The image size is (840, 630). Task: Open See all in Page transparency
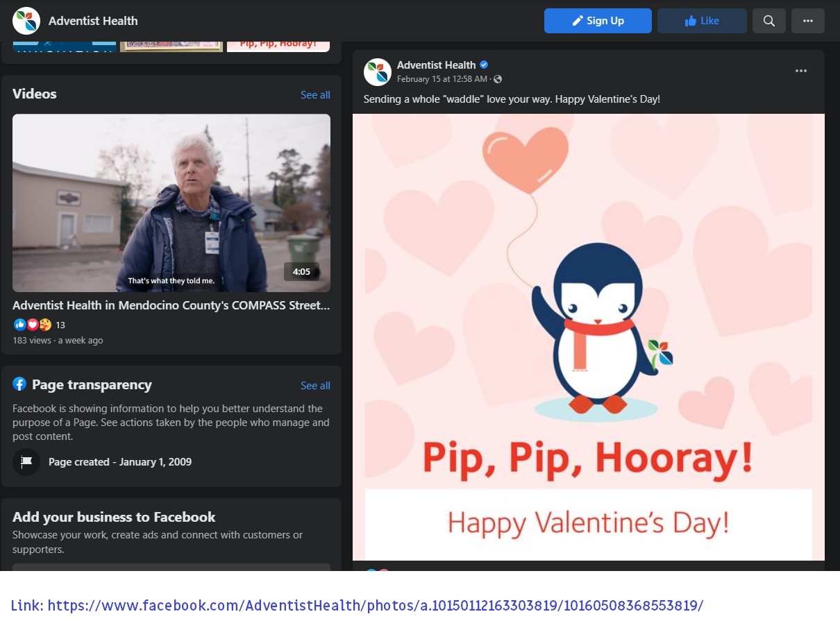(315, 386)
